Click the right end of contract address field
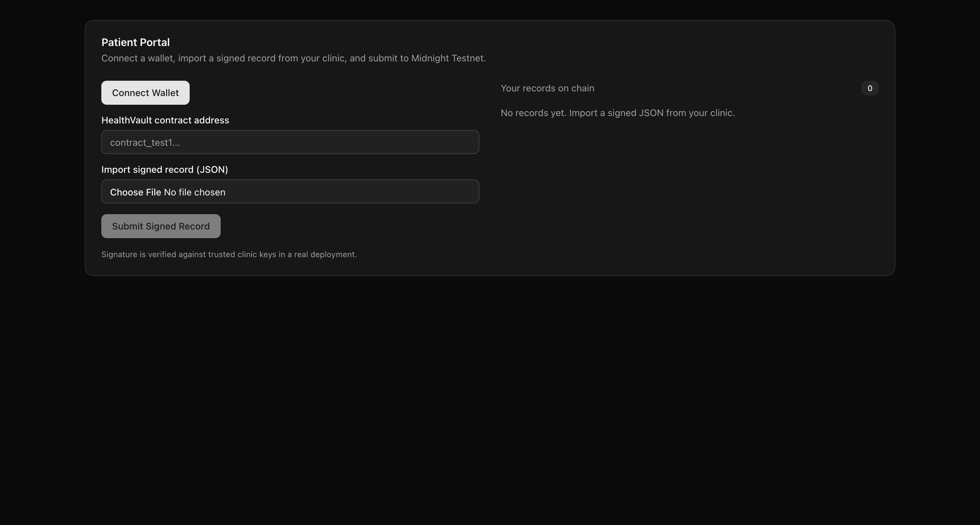980x525 pixels. (457, 142)
